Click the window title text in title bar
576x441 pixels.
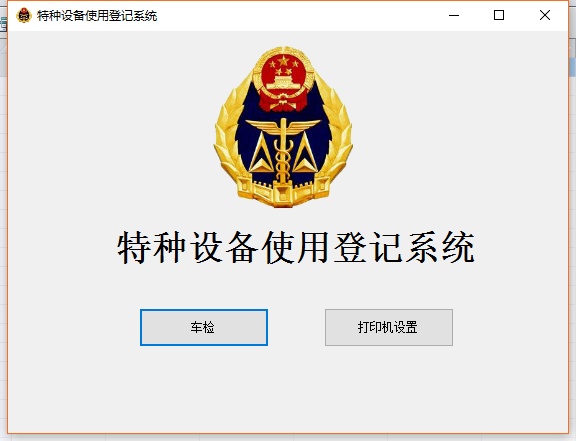tap(97, 16)
